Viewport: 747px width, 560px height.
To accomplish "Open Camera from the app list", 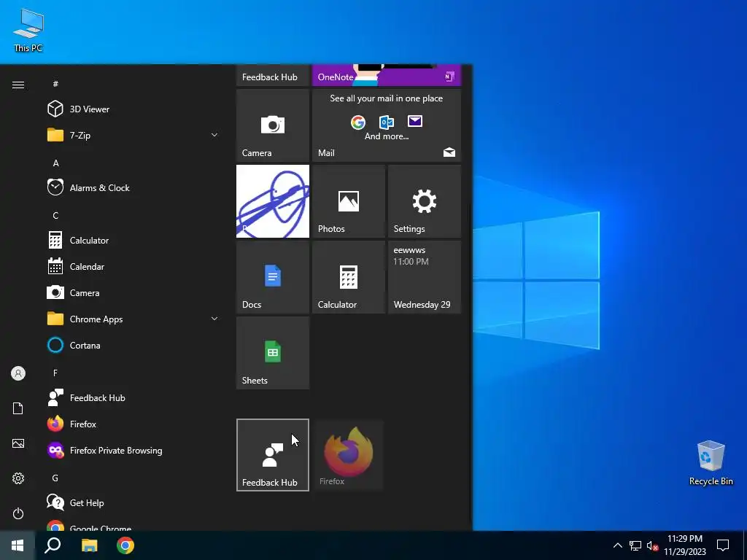I will (x=133, y=293).
